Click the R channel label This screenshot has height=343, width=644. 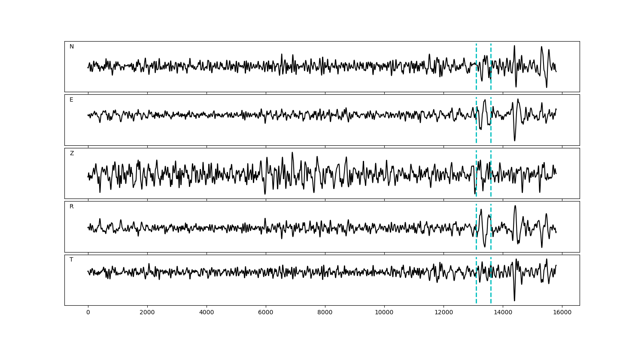click(x=71, y=207)
